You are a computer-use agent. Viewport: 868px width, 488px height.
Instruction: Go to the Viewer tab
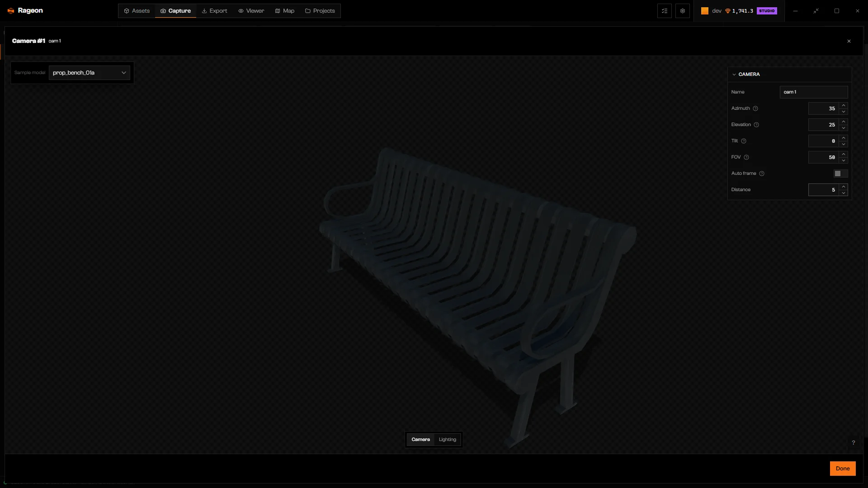click(x=251, y=11)
